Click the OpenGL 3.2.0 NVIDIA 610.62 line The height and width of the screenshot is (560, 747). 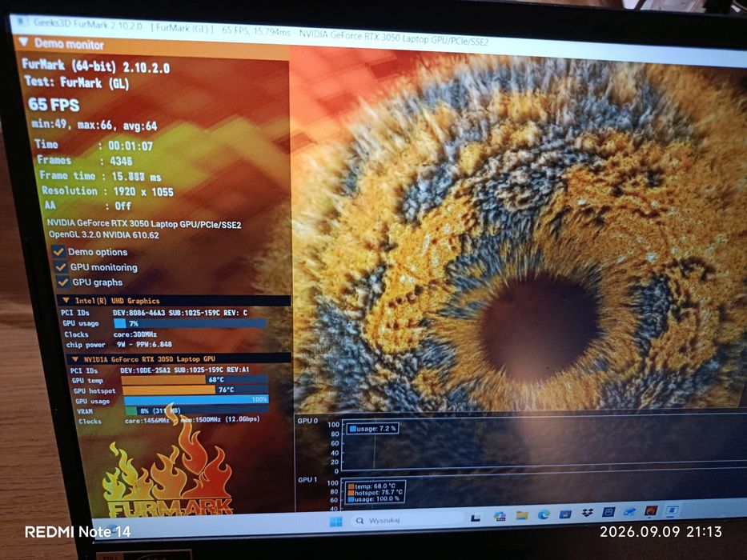pyautogui.click(x=104, y=234)
